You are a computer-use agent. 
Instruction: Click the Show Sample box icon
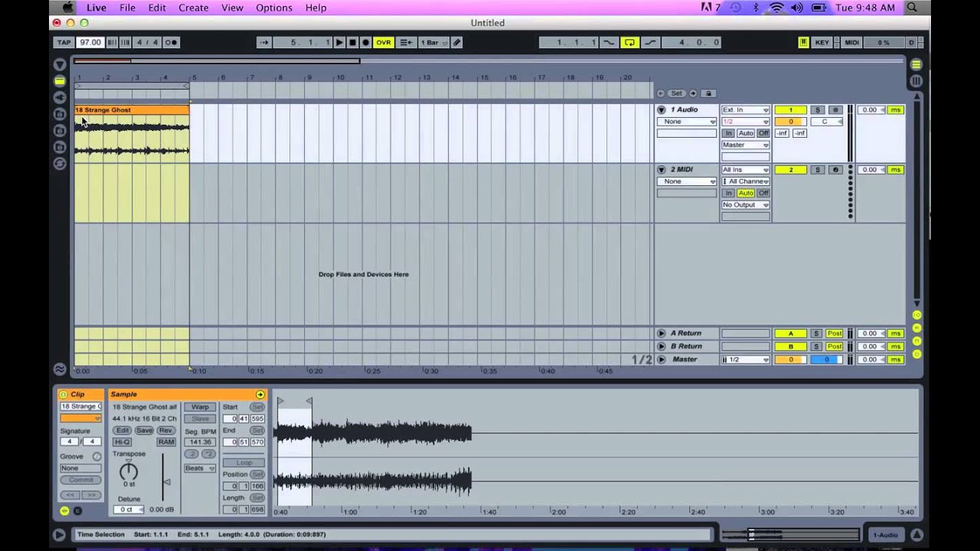64,510
